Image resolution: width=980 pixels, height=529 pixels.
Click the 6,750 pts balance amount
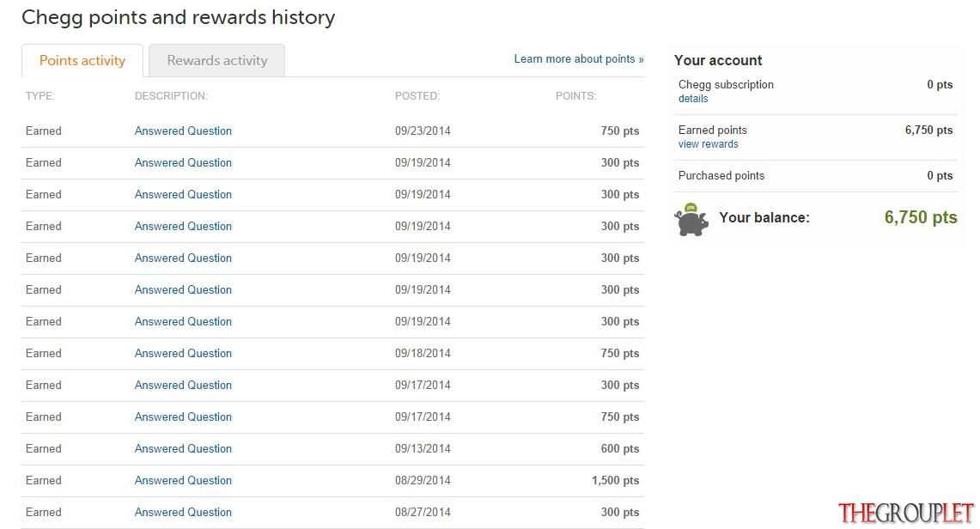921,217
